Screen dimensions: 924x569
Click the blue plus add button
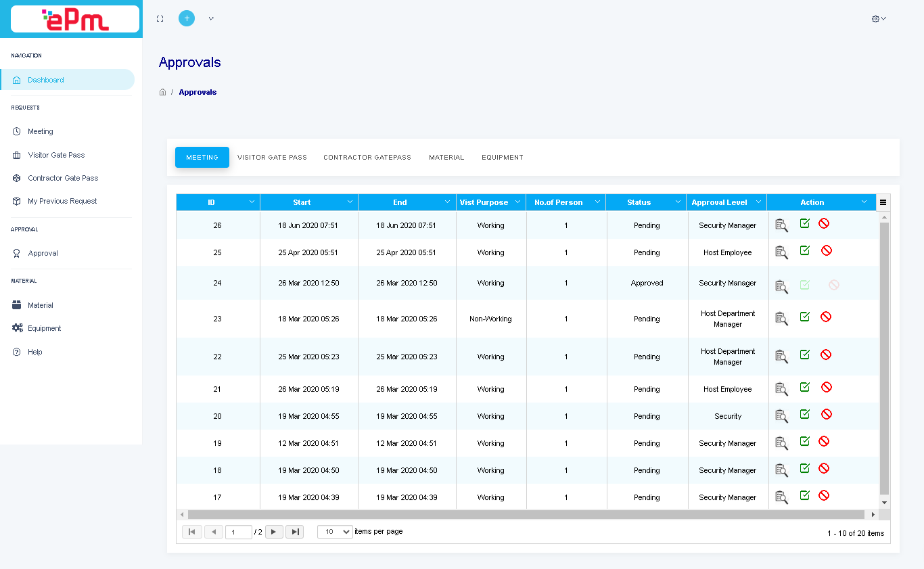[187, 18]
